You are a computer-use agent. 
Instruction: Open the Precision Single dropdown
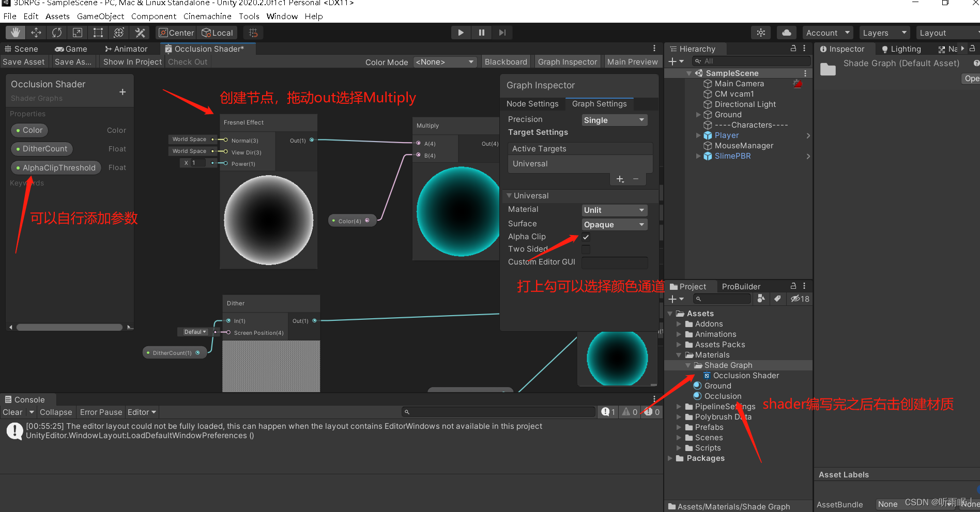point(615,120)
